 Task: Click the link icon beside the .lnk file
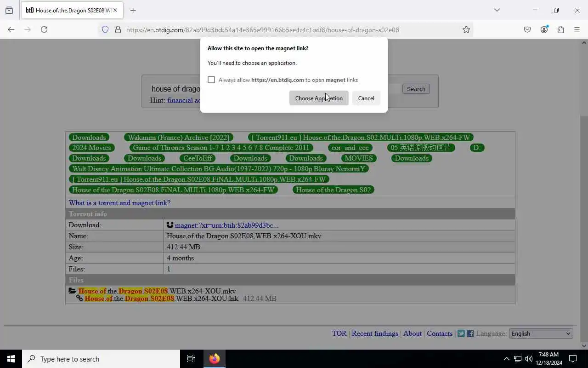[79, 298]
